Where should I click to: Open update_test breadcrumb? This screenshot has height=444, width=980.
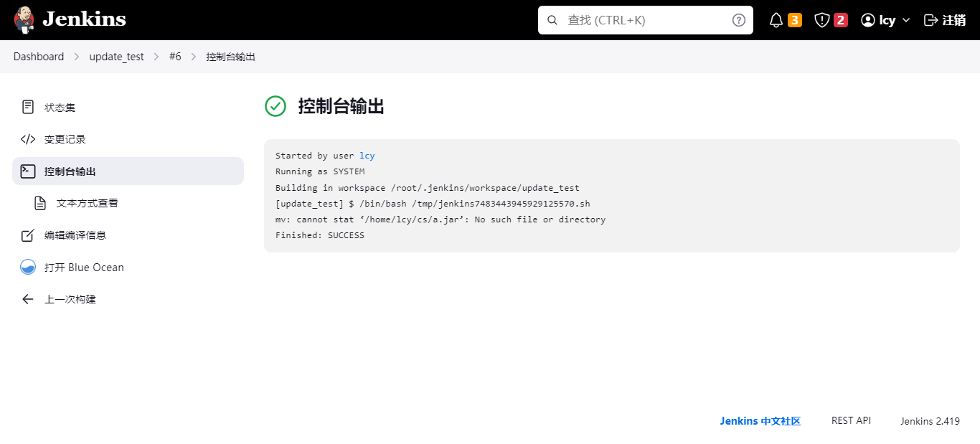116,57
